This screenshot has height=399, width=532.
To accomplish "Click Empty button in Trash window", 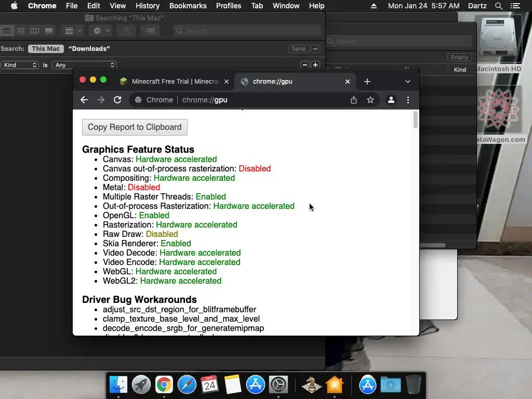I will pyautogui.click(x=459, y=57).
